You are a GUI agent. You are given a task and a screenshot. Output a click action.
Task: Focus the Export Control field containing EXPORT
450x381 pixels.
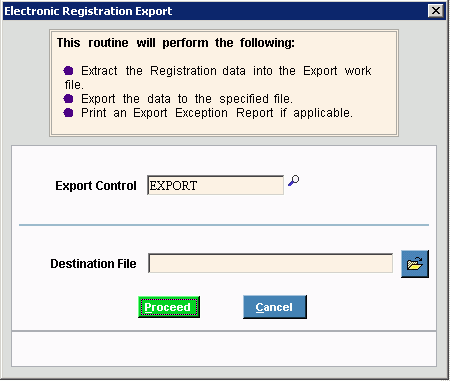(215, 185)
